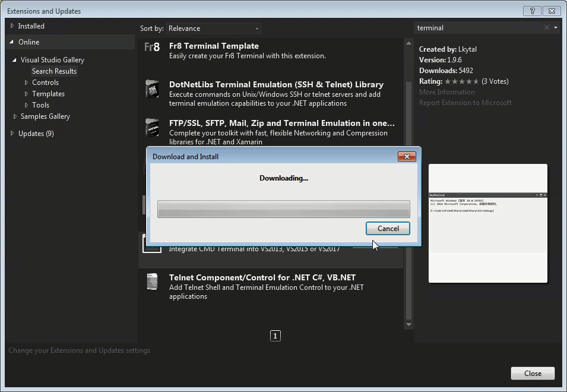
Task: Select Search Results in the tree
Action: pyautogui.click(x=54, y=71)
